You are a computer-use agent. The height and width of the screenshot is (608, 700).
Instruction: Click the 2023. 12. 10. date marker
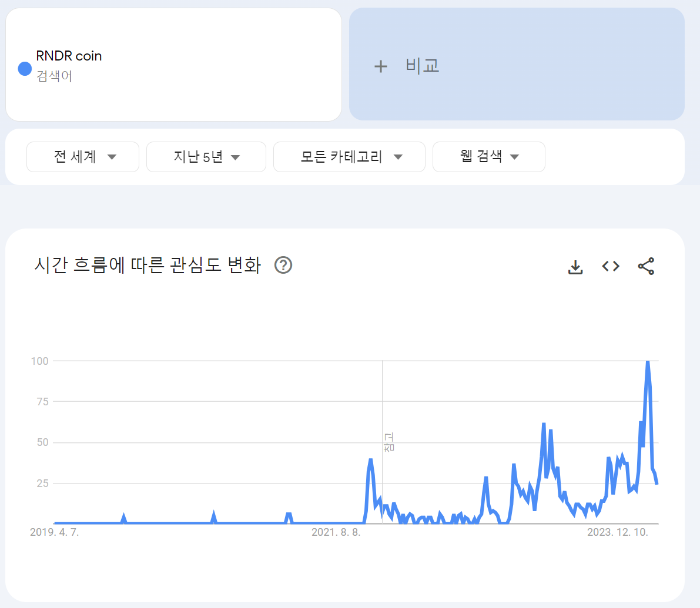(618, 532)
